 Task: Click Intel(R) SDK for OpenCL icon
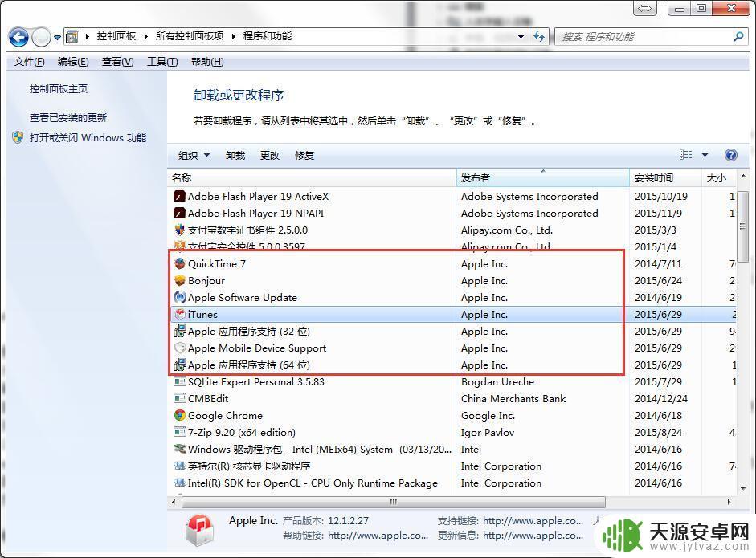click(179, 483)
